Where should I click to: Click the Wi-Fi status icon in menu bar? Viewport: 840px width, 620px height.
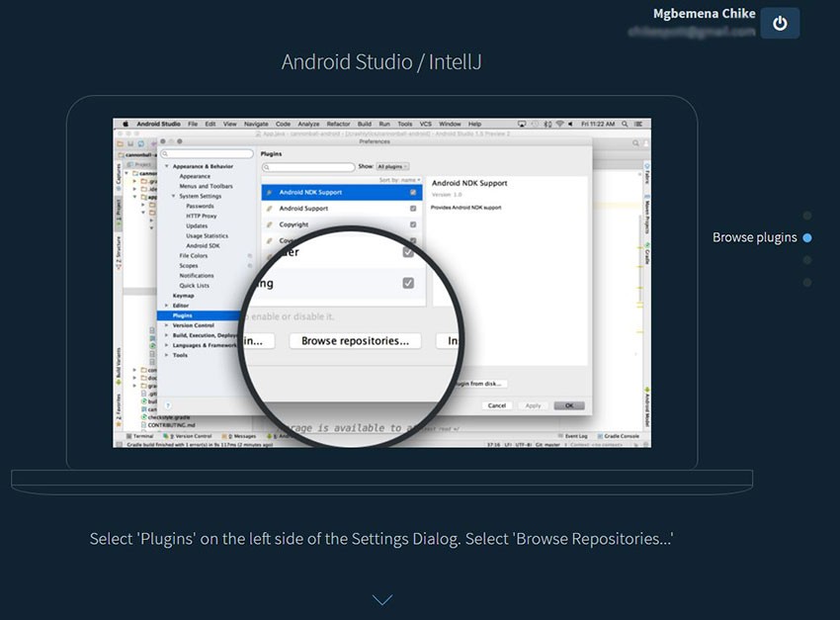(559, 124)
